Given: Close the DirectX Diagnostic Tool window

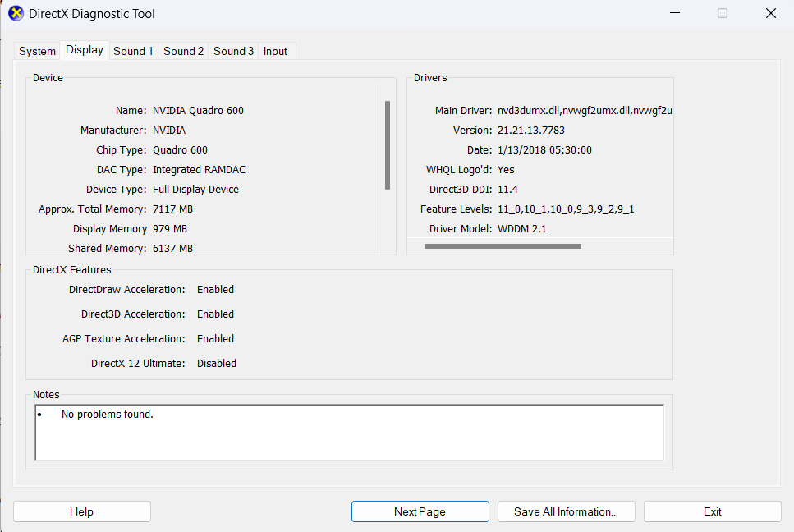Looking at the screenshot, I should click(771, 13).
